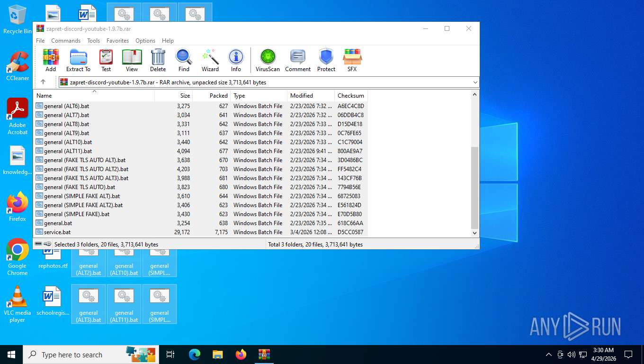Open schoolregis document on desktop

53,301
